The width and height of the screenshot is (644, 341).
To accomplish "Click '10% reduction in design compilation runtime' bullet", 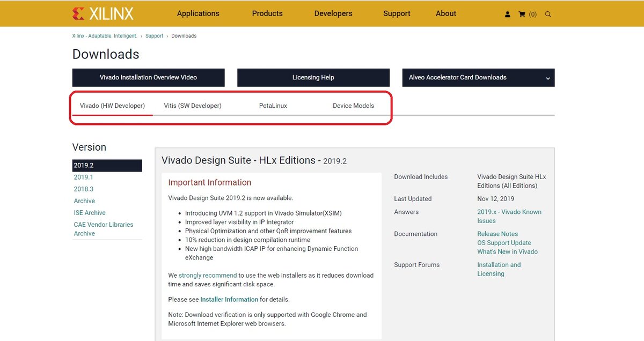I will pos(247,240).
